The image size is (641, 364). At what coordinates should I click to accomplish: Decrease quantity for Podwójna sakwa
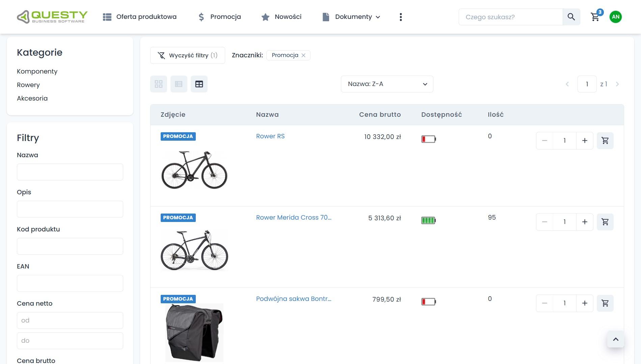(544, 303)
